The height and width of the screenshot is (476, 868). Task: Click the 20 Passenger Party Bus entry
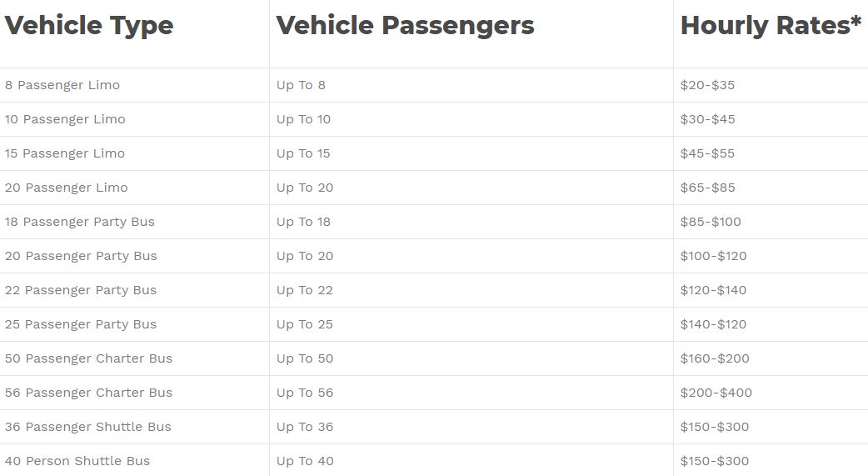[x=81, y=256]
